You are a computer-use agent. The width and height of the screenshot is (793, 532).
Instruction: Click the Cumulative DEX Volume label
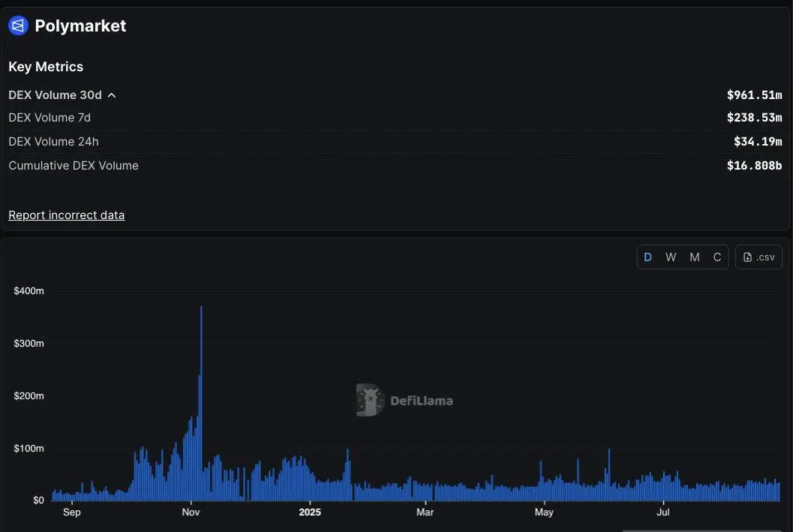coord(74,165)
